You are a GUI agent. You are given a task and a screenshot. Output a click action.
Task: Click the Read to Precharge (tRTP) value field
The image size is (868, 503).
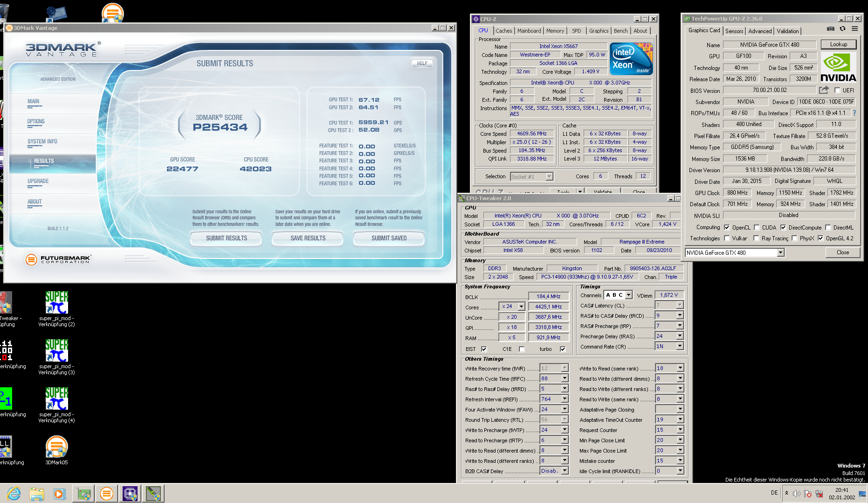[551, 440]
